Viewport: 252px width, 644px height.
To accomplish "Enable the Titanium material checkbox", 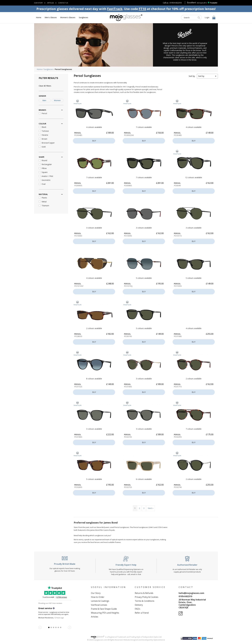I will coord(40,206).
